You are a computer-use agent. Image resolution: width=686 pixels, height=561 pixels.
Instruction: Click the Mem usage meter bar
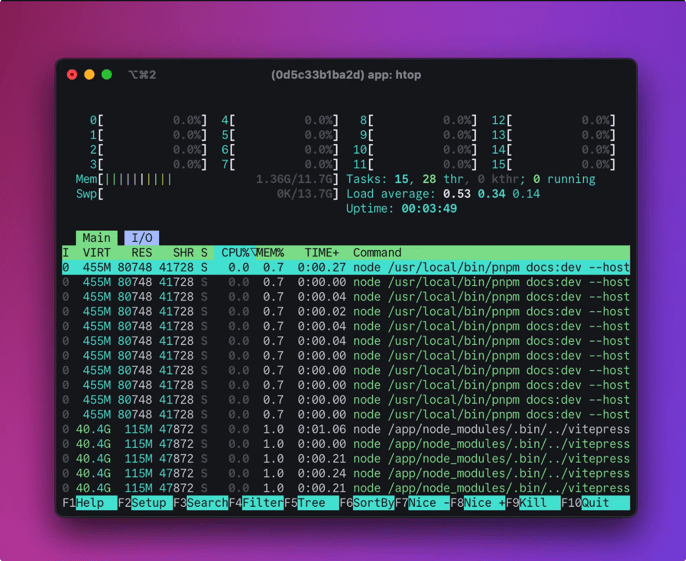pos(207,179)
